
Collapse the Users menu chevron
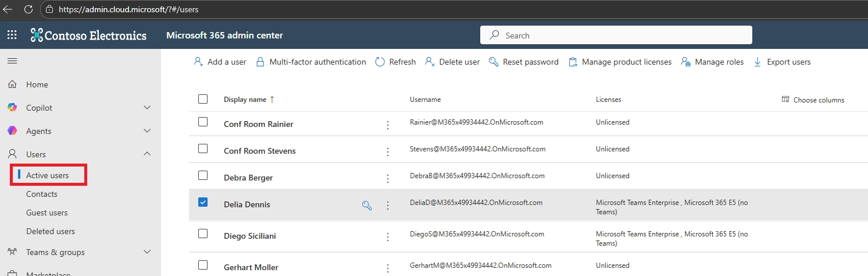147,154
